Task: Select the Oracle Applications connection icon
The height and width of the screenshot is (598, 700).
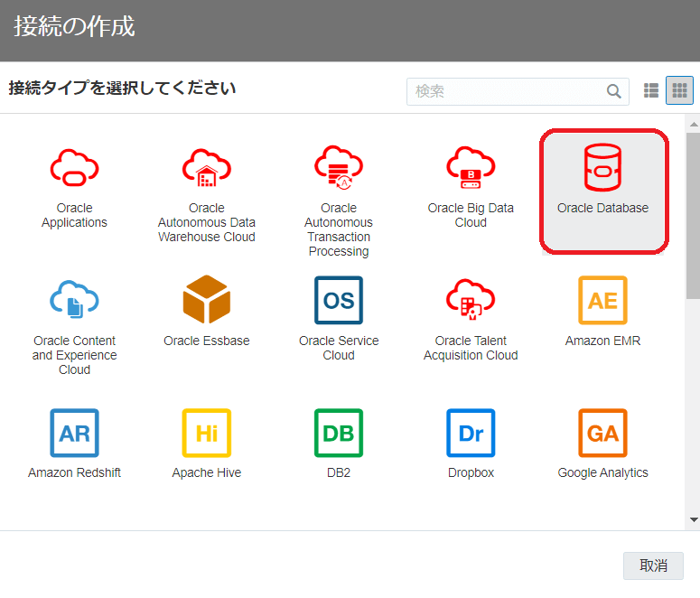Action: pyautogui.click(x=74, y=167)
